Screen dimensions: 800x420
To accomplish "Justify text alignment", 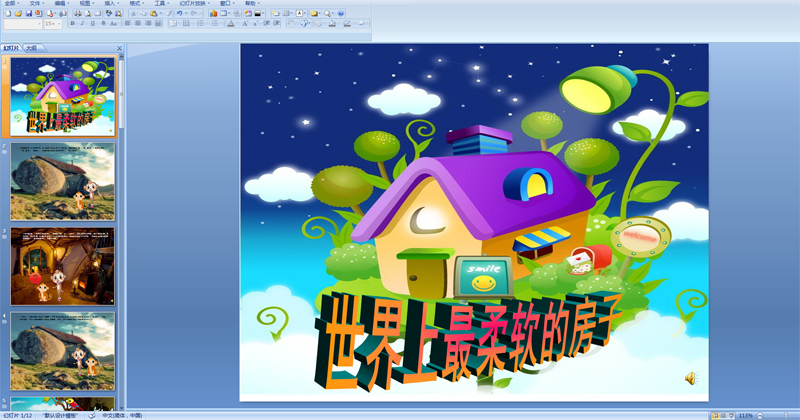I will coord(158,23).
